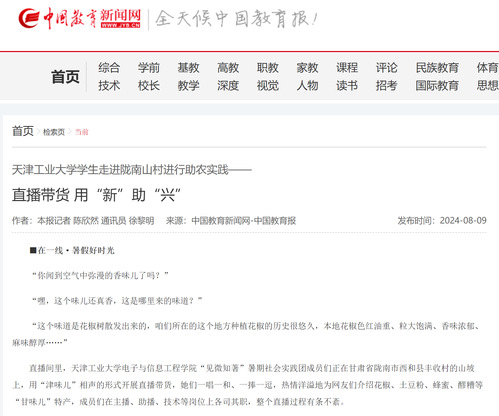The image size is (499, 416).
Task: Go to the 校长 section
Action: 149,86
